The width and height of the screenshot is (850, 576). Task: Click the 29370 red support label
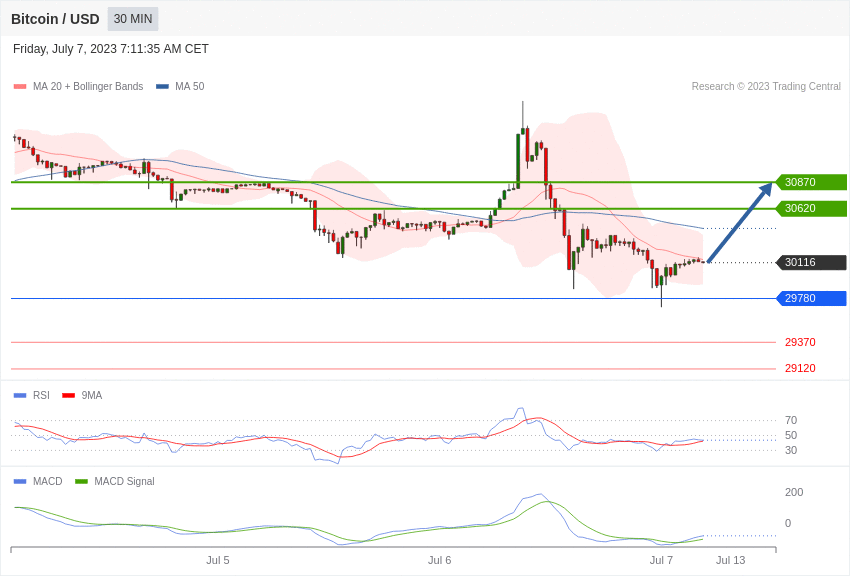[800, 342]
